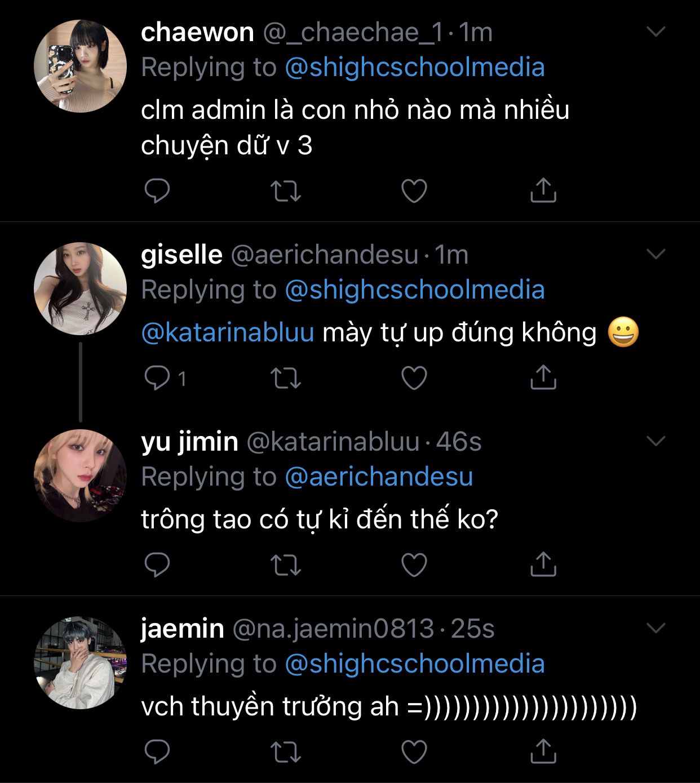Like yu jimin's tweet
Screen dimensions: 700x783
tap(414, 565)
